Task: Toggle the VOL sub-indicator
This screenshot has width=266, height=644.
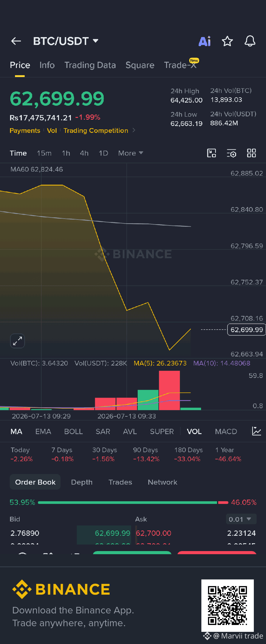Action: click(194, 432)
